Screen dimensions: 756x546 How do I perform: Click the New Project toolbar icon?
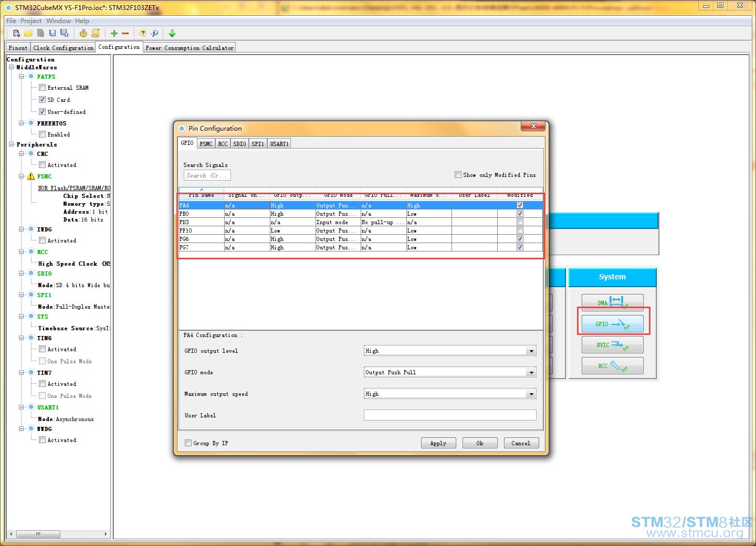point(16,33)
